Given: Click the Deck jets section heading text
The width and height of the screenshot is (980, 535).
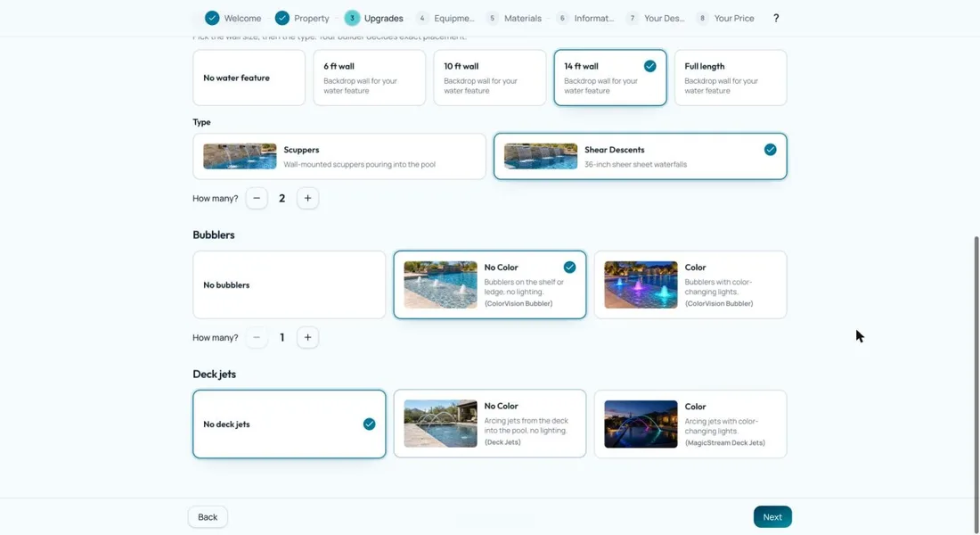Looking at the screenshot, I should point(215,374).
